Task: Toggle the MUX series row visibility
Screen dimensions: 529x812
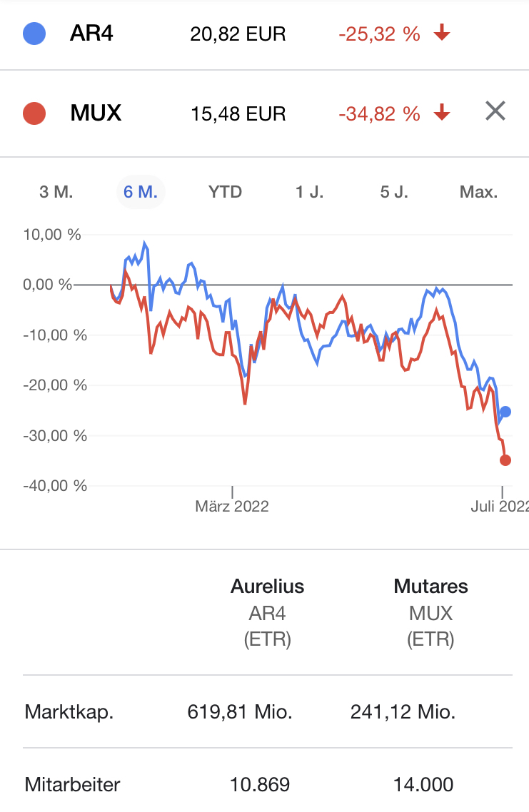Action: (96, 113)
